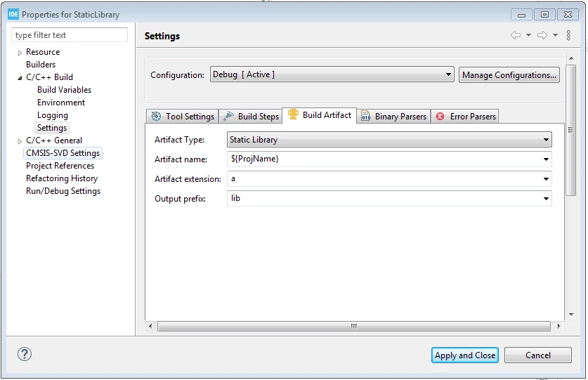This screenshot has height=380, width=588.
Task: Click the help question mark icon
Action: pyautogui.click(x=25, y=354)
